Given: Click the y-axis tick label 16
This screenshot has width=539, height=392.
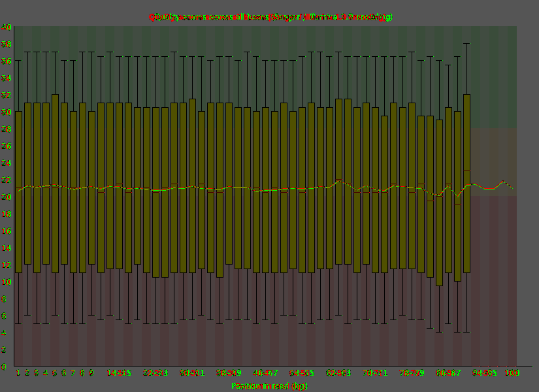Looking at the screenshot, I should (x=6, y=231).
